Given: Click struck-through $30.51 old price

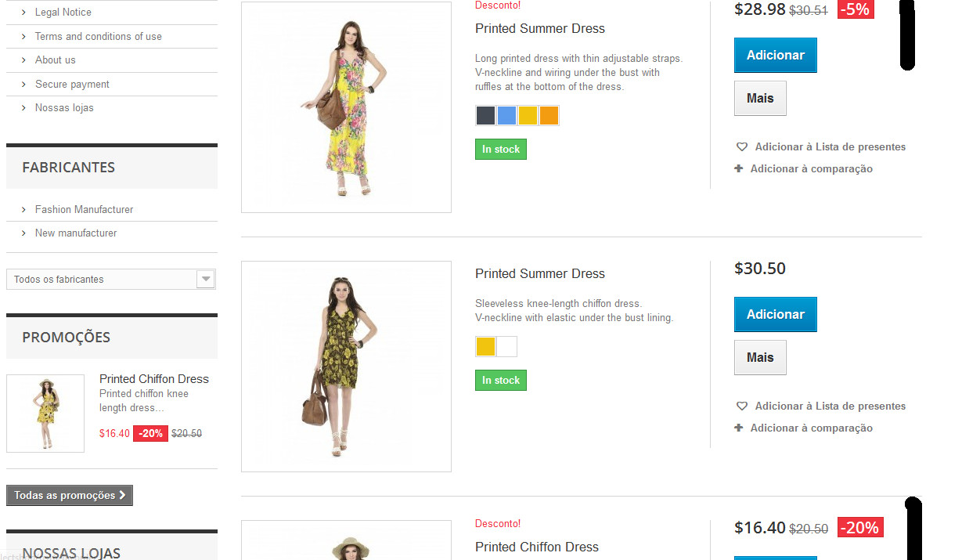Looking at the screenshot, I should [808, 11].
